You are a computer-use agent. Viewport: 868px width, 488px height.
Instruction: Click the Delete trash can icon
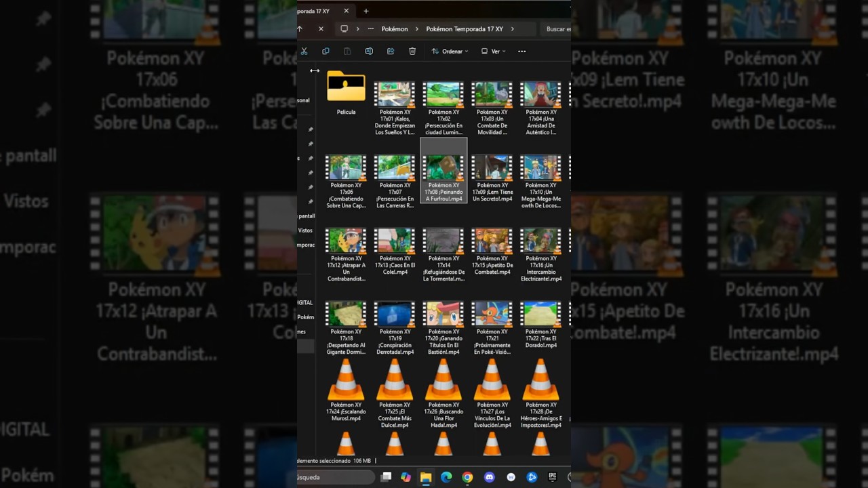pos(412,52)
